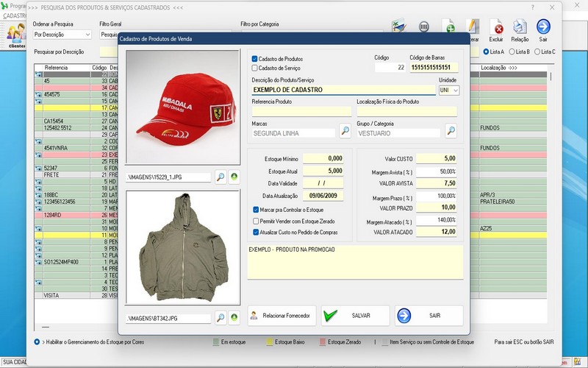Screen dimensions: 588x368
Task: Click the Código de Barras input field
Action: pyautogui.click(x=434, y=68)
